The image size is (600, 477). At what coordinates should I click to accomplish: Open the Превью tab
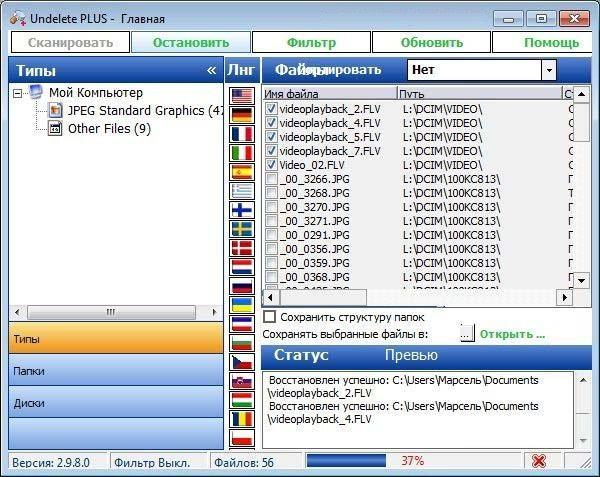[411, 355]
